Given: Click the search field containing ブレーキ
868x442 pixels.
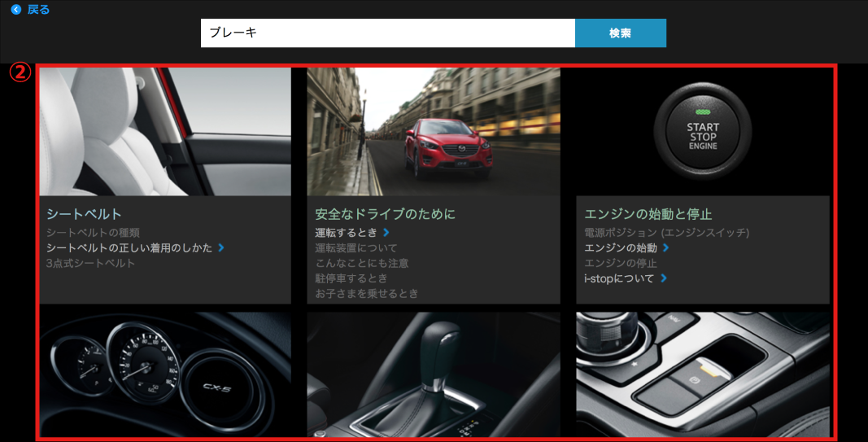Looking at the screenshot, I should point(387,33).
